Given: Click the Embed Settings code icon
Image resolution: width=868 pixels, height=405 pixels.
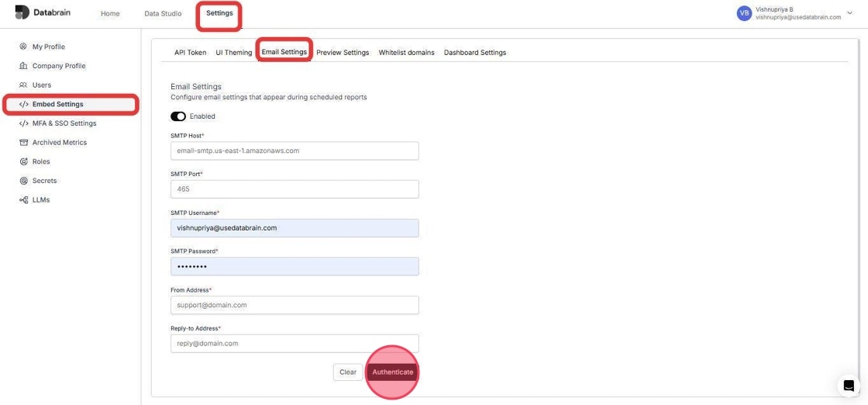Looking at the screenshot, I should click(23, 104).
